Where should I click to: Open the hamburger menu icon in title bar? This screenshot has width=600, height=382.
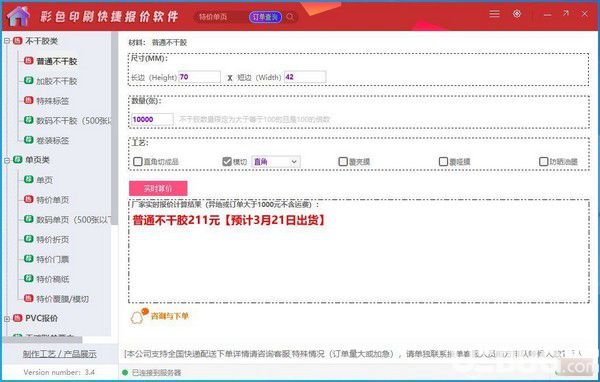pos(494,14)
